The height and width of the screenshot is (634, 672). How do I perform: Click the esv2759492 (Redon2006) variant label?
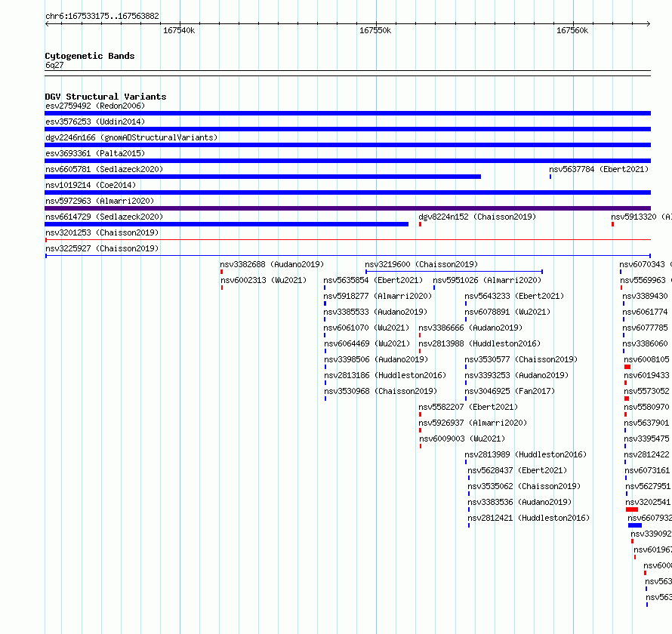pos(95,106)
